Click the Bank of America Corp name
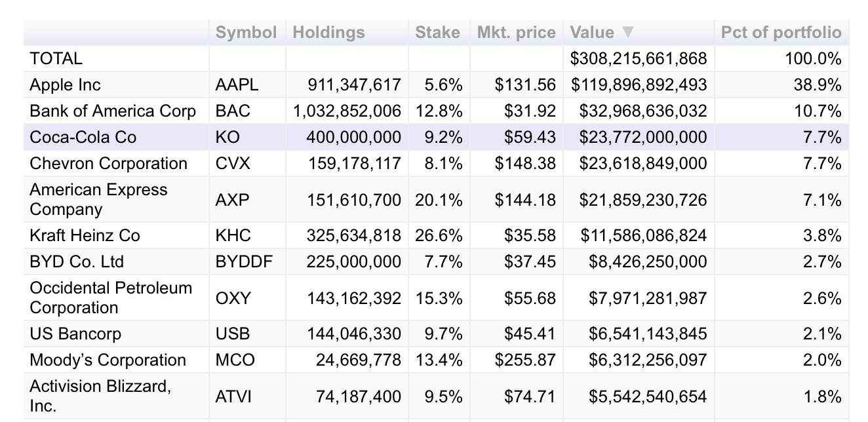The height and width of the screenshot is (422, 868). click(x=112, y=111)
